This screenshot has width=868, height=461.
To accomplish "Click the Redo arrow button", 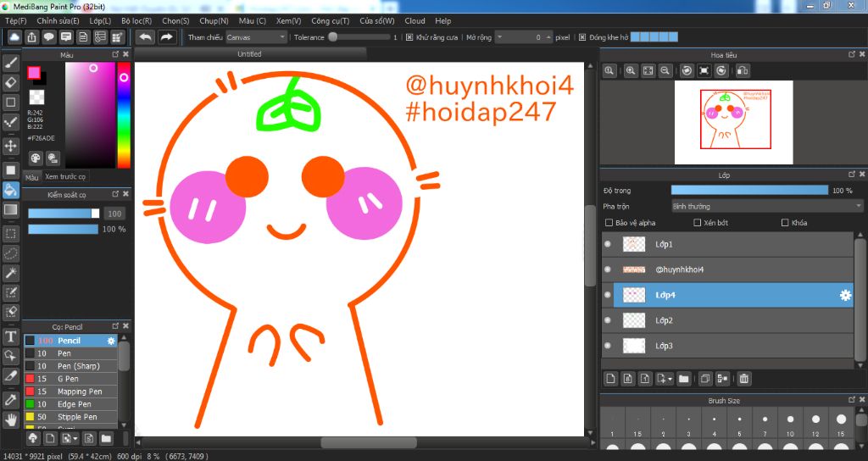I will pos(166,37).
